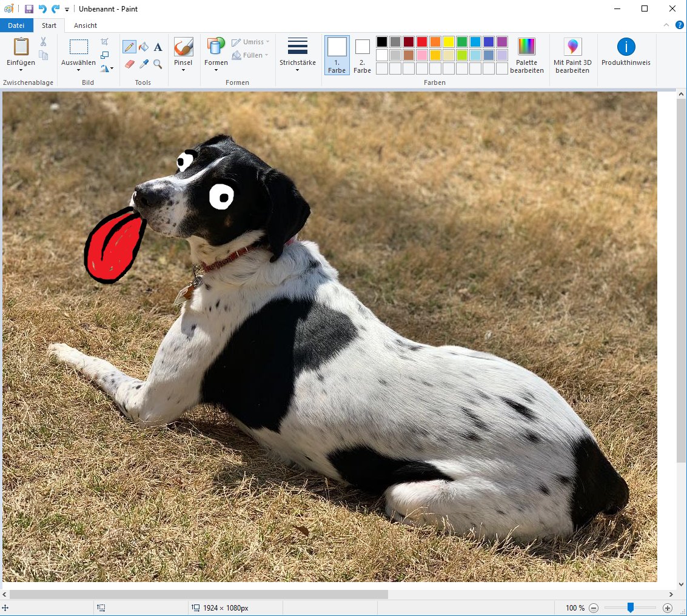Select the Color picker eyedropper tool

pyautogui.click(x=144, y=64)
